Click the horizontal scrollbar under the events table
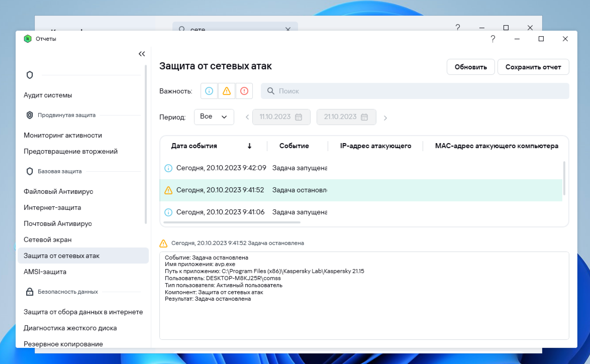The height and width of the screenshot is (364, 590). click(232, 222)
